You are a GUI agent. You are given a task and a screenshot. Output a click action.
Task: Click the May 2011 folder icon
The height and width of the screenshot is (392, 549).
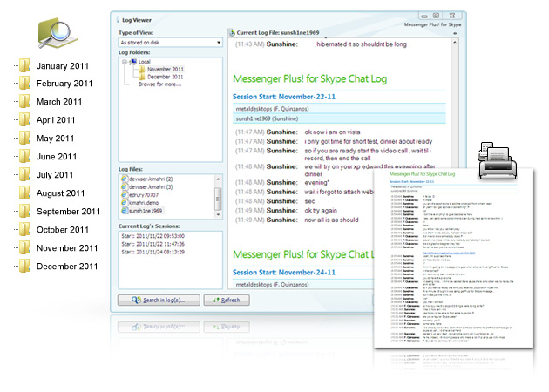click(x=25, y=138)
